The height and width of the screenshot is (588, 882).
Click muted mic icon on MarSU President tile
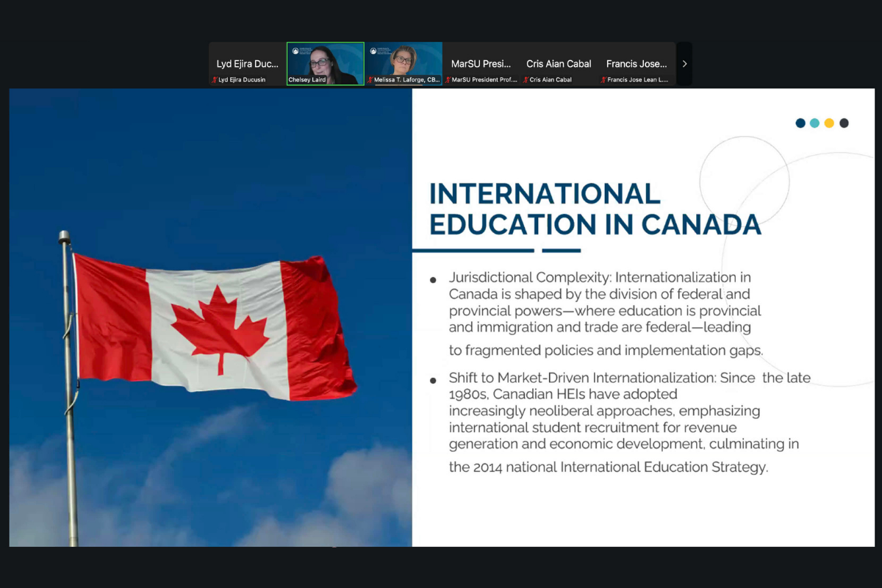point(448,80)
